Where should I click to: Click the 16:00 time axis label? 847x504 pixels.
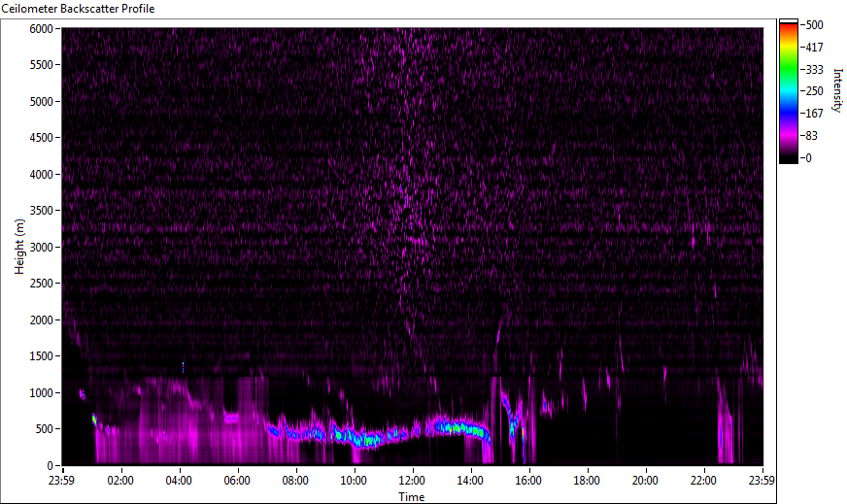pos(528,481)
